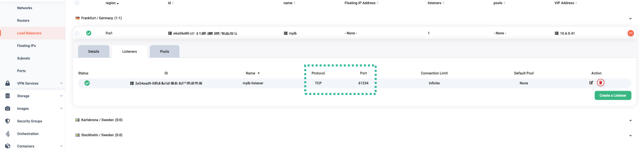Expand the VPN Services menu chevron
The image size is (644, 151).
point(61,83)
